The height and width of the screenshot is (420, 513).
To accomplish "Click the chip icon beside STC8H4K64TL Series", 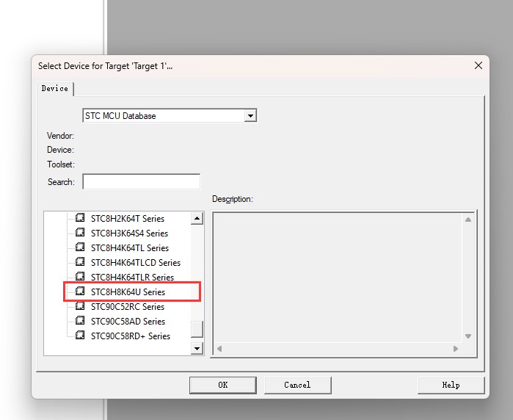I will [x=80, y=247].
